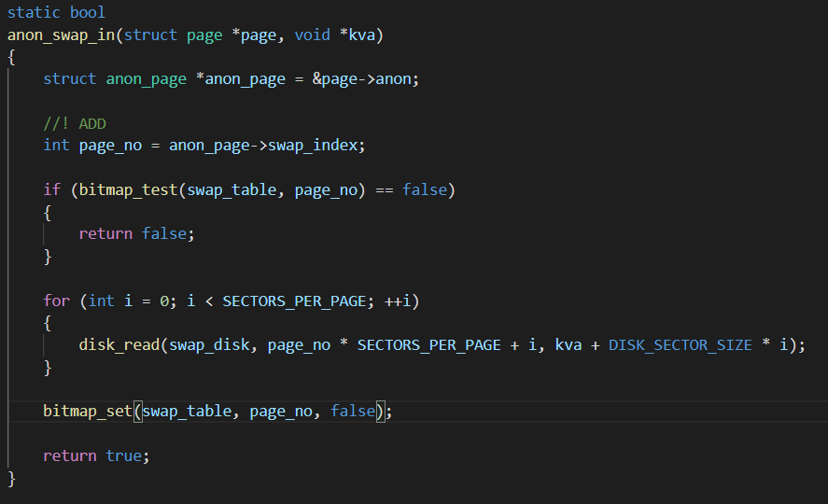Click 'anon_page->swap_index' expression
Screen dimensions: 828x504
click(x=263, y=146)
